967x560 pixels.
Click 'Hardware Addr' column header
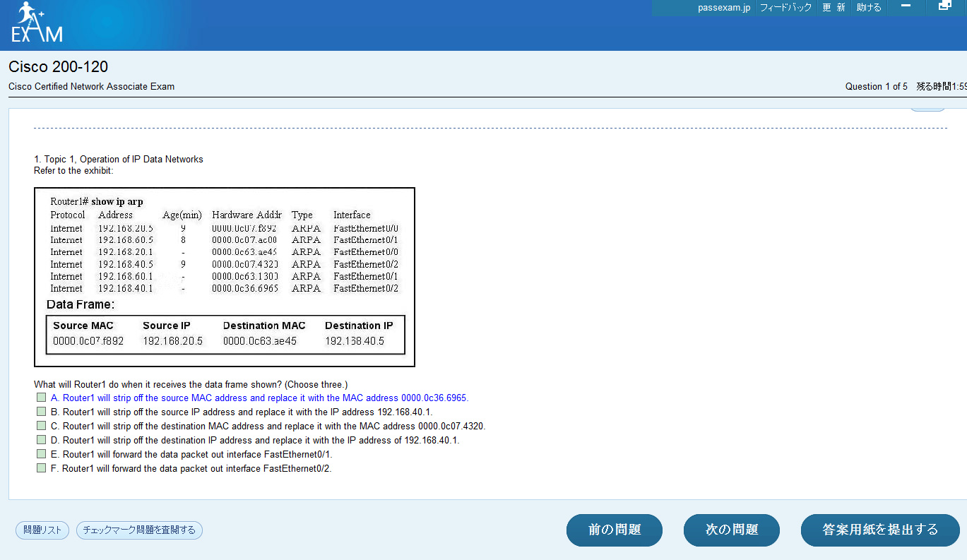click(247, 215)
